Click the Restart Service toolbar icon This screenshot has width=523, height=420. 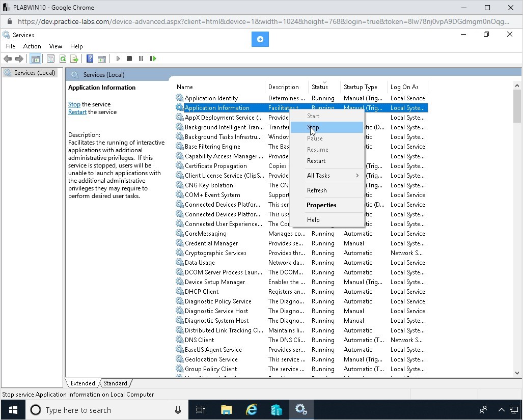[x=153, y=59]
